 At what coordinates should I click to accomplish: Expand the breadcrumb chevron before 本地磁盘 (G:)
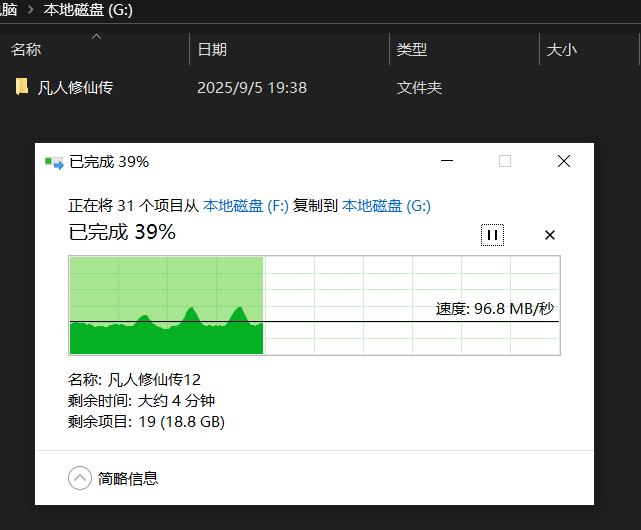pyautogui.click(x=30, y=11)
